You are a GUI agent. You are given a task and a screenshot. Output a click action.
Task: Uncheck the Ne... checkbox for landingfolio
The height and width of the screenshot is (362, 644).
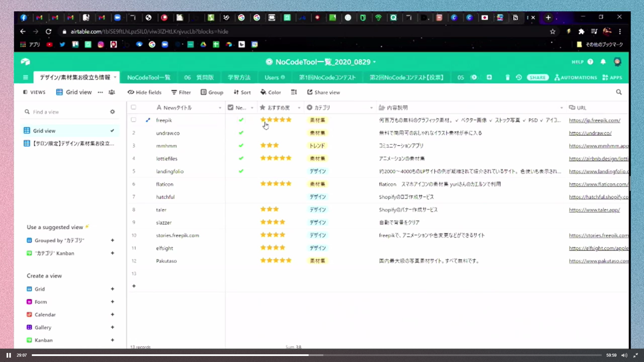point(241,171)
